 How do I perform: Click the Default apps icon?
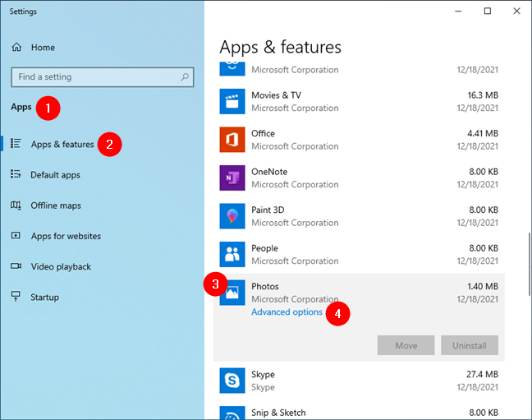(x=16, y=174)
